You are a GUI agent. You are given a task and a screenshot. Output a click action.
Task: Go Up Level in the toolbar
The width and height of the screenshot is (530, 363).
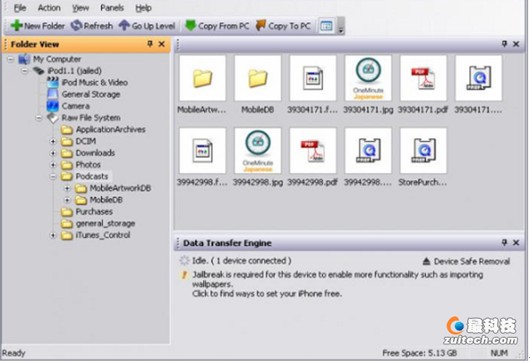coord(147,26)
